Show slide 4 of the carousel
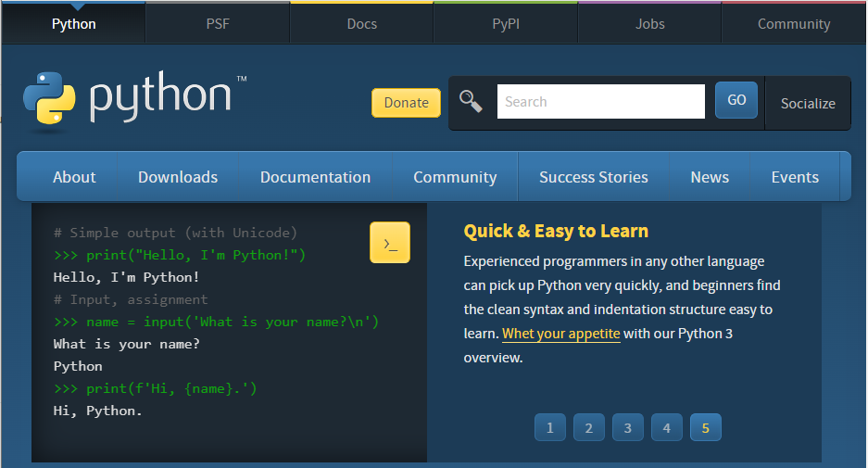 click(667, 427)
